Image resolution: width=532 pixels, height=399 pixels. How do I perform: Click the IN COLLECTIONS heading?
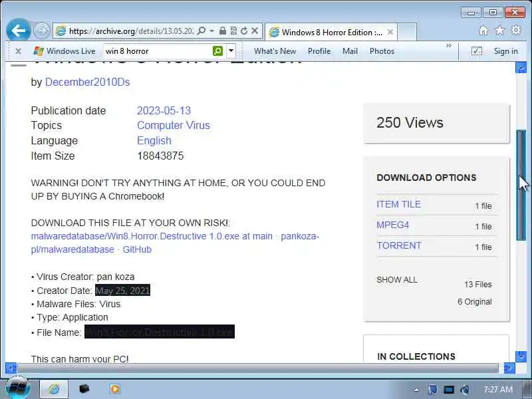(416, 356)
